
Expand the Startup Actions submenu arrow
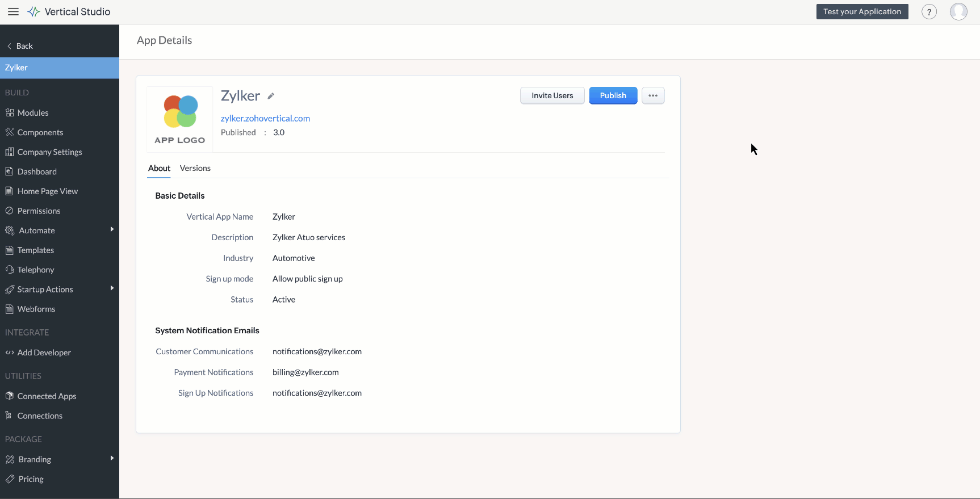click(x=112, y=288)
